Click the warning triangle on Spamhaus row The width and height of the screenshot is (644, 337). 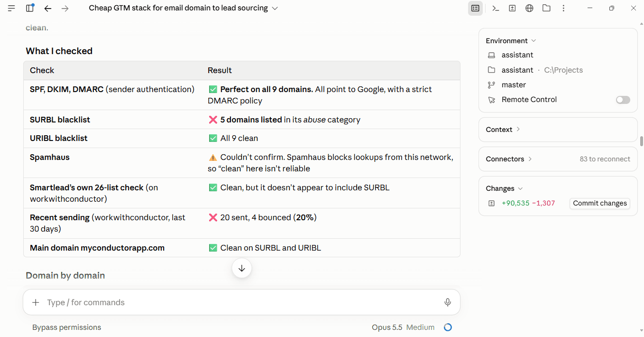point(213,158)
